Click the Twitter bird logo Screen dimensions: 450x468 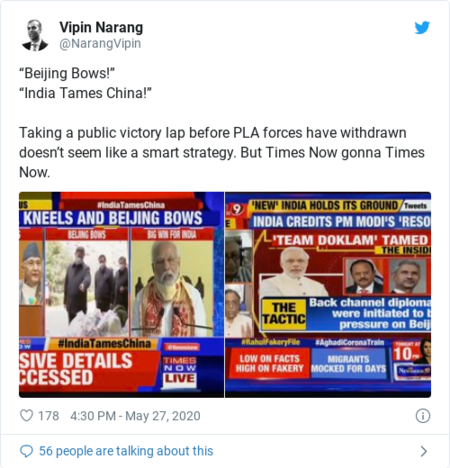[x=422, y=27]
